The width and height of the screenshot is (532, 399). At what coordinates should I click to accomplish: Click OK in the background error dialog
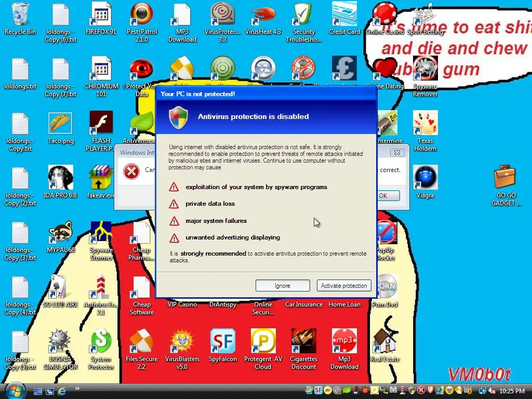388,196
